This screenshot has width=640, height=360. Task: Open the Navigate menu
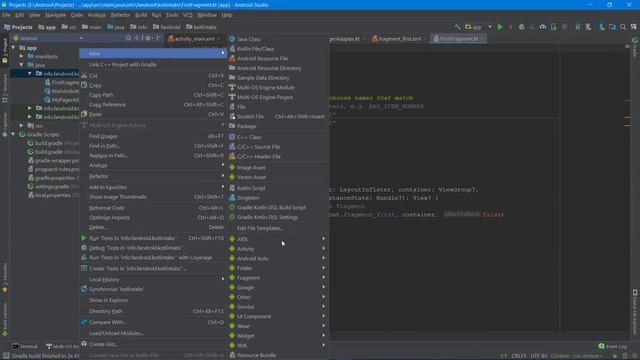pos(56,15)
